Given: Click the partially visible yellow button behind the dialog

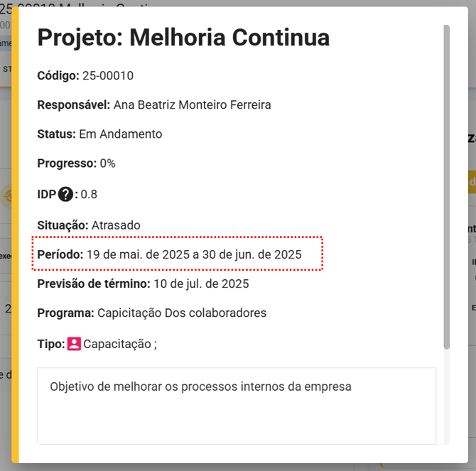Looking at the screenshot, I should 472,182.
